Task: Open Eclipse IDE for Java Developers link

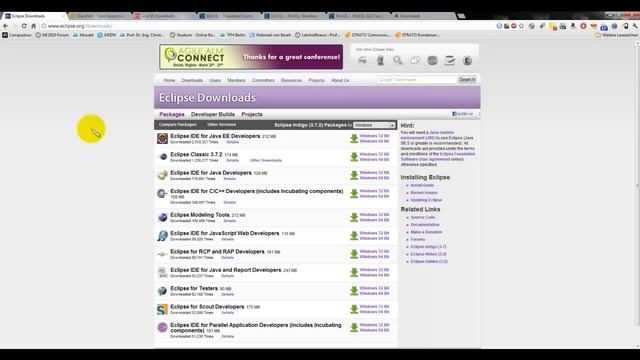Action: tap(211, 173)
